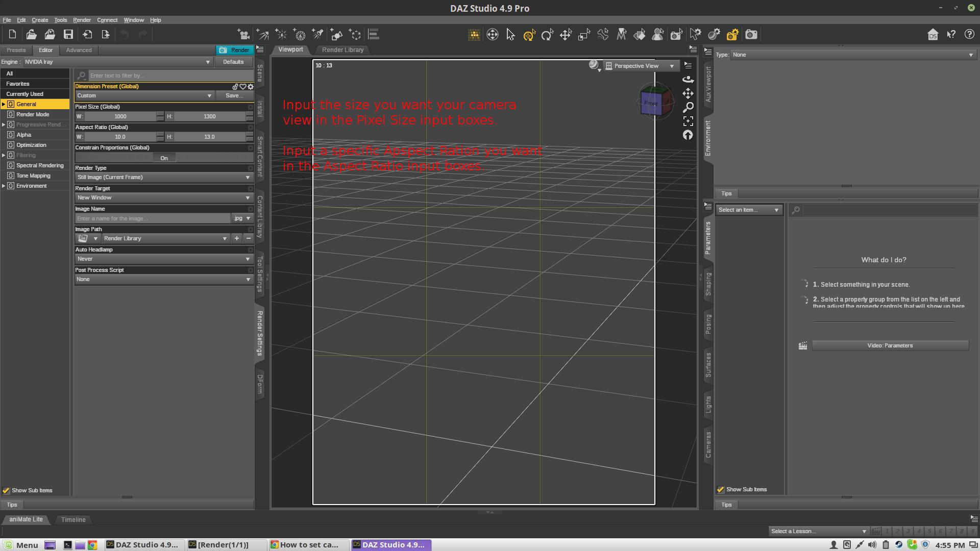Click the Save Scene floppy disk icon
980x551 pixels.
pyautogui.click(x=68, y=35)
